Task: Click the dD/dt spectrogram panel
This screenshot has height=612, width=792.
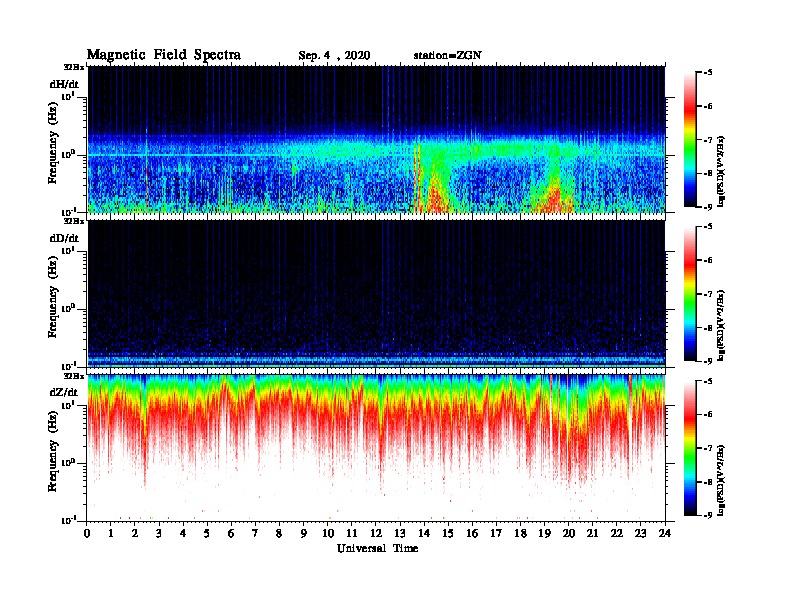Action: (376, 294)
